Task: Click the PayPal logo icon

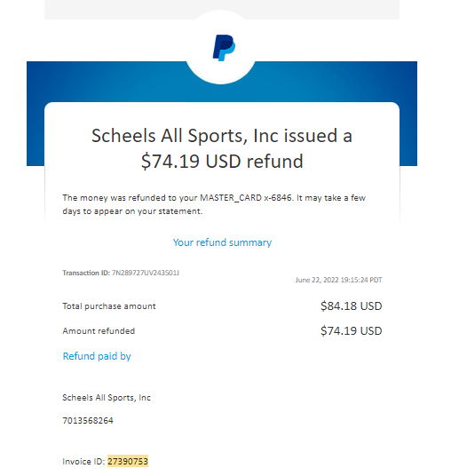Action: [224, 48]
